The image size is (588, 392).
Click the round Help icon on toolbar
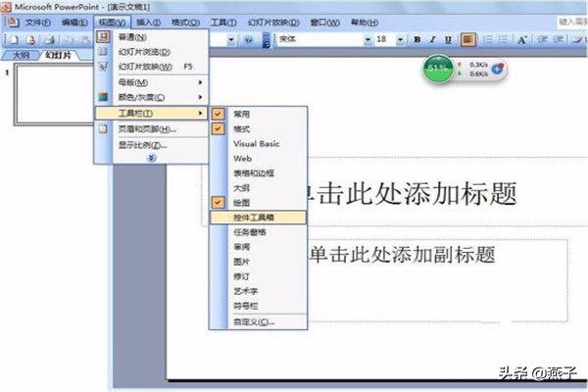pyautogui.click(x=248, y=40)
